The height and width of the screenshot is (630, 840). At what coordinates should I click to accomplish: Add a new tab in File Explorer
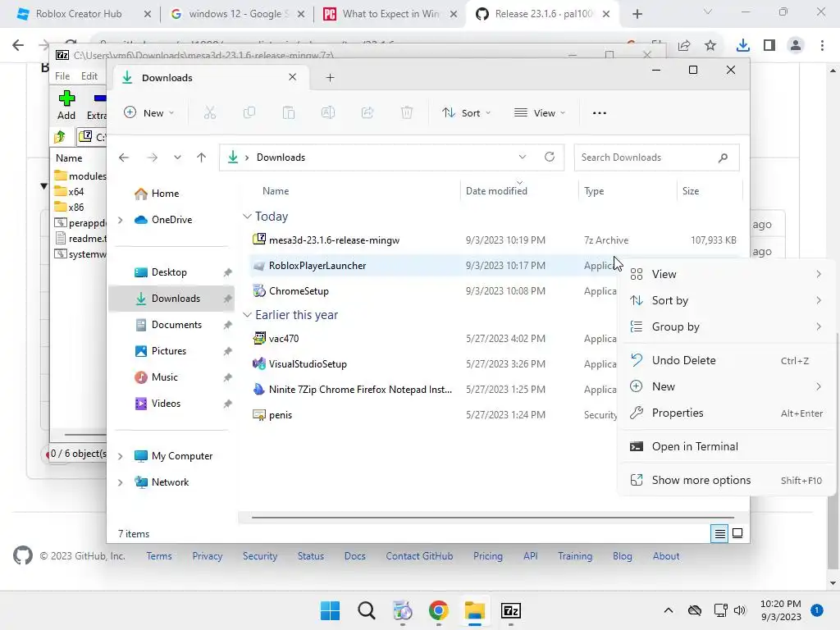330,78
